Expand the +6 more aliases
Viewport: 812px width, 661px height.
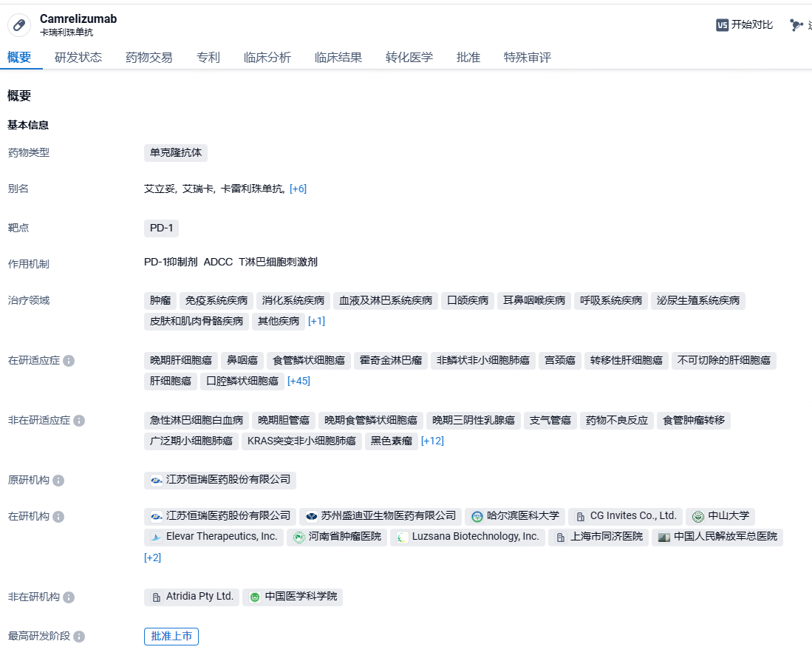pyautogui.click(x=298, y=189)
